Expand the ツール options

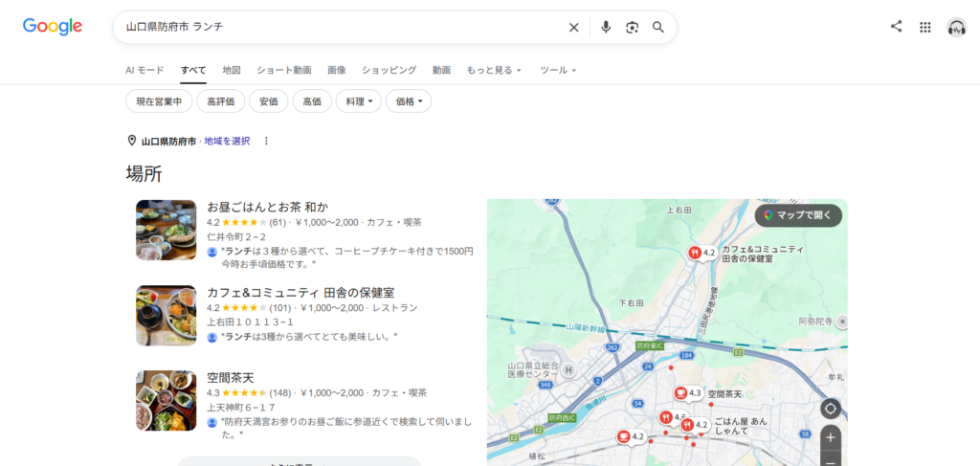coord(558,70)
